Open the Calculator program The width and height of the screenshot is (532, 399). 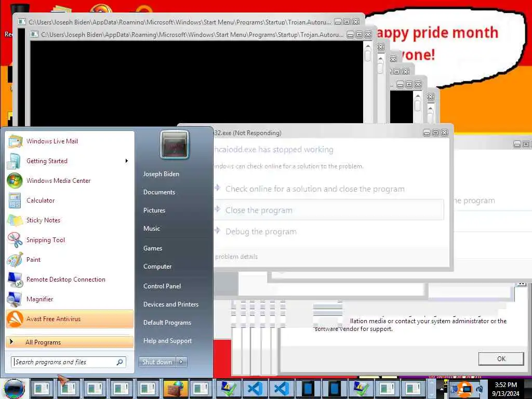70,200
